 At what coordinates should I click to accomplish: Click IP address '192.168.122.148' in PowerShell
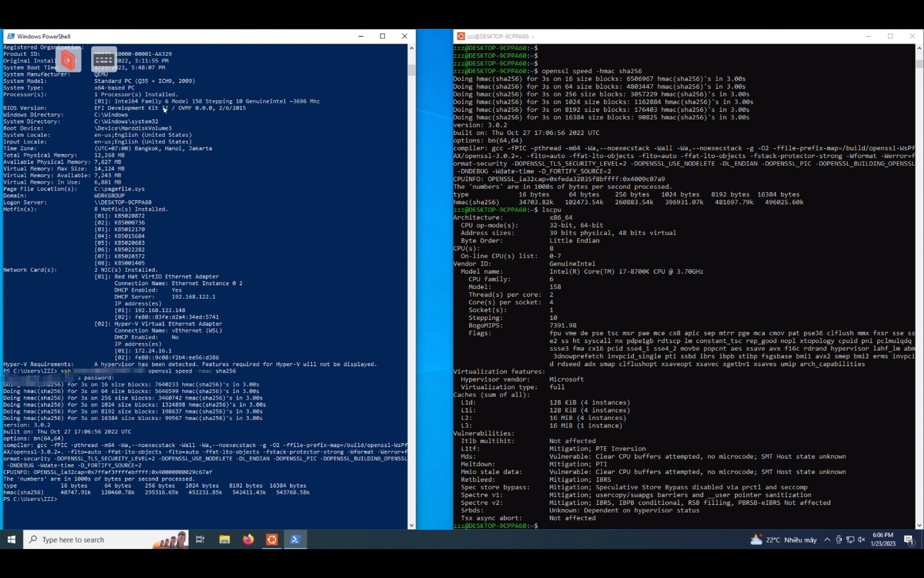(160, 311)
